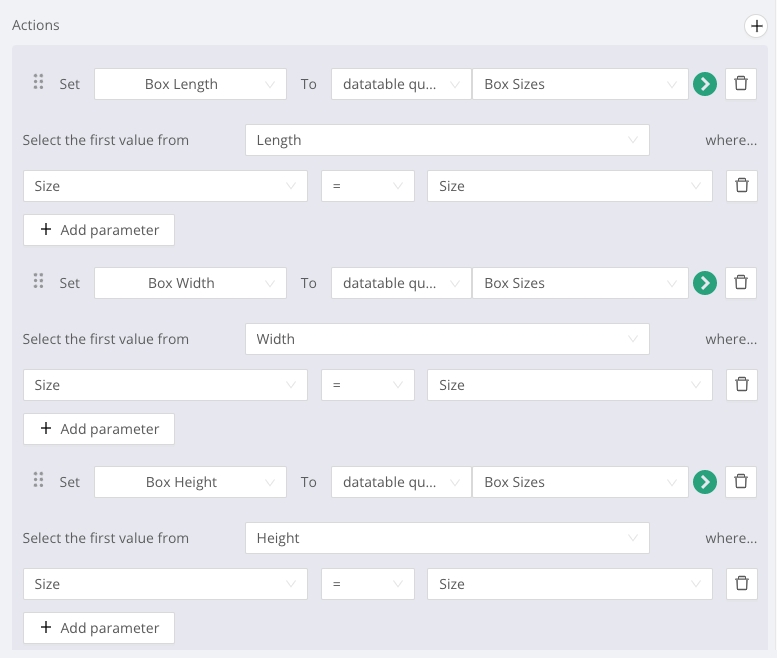Open the Height column value dropdown
The image size is (777, 658).
(447, 538)
